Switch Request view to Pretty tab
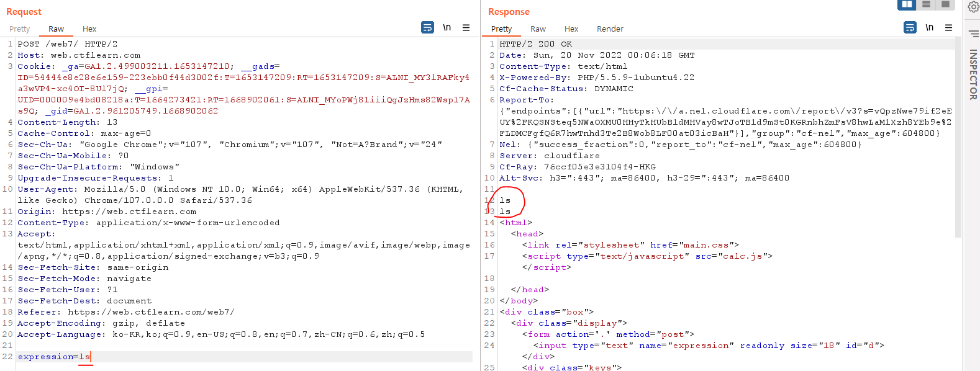This screenshot has width=980, height=371. 19,29
